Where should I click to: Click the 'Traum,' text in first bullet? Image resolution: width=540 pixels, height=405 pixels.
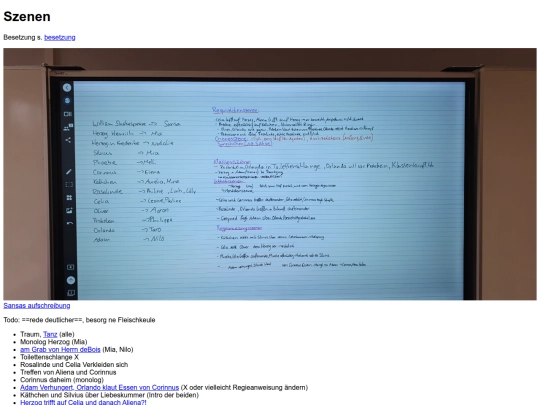[x=31, y=334]
